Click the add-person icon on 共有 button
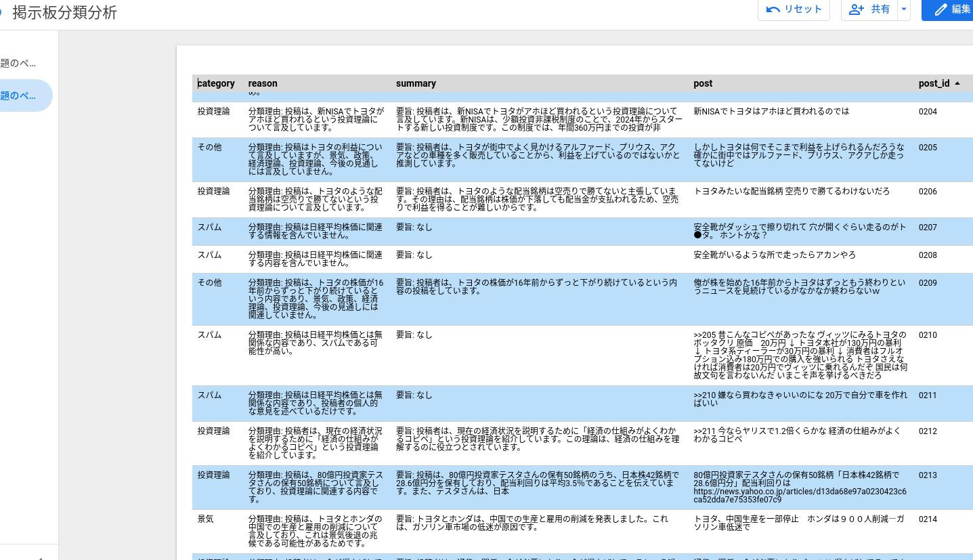The image size is (973, 560). point(856,9)
